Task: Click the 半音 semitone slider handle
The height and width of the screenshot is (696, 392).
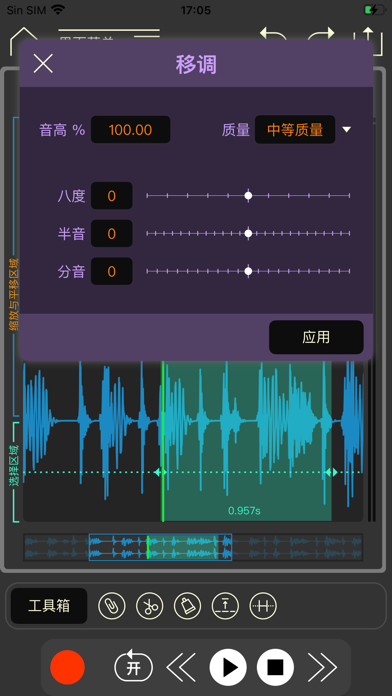Action: [x=248, y=233]
